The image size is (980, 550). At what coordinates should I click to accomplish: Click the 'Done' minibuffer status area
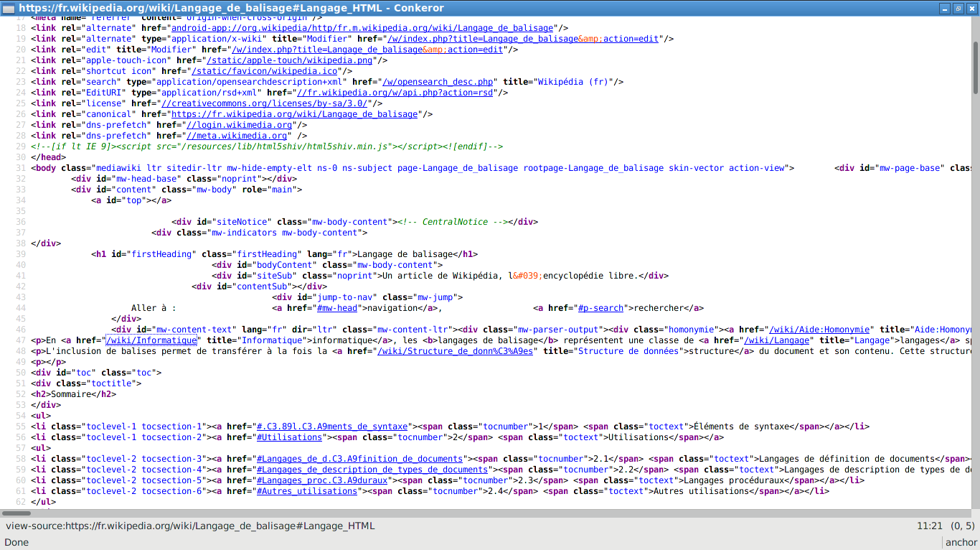tap(16, 543)
